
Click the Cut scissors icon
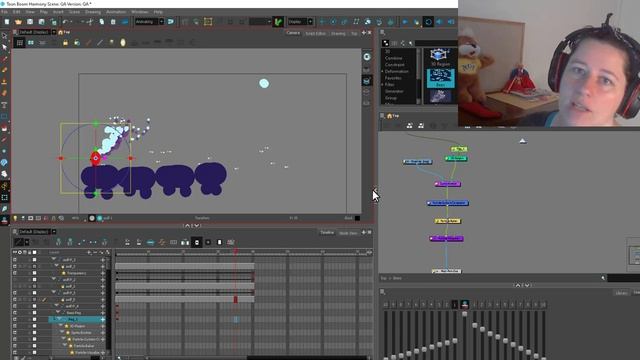click(x=90, y=22)
